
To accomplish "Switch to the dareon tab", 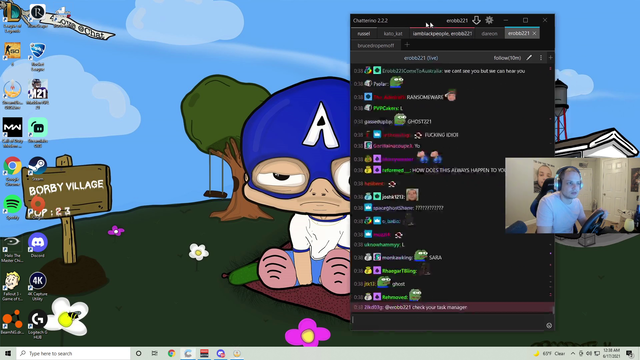I will point(489,33).
